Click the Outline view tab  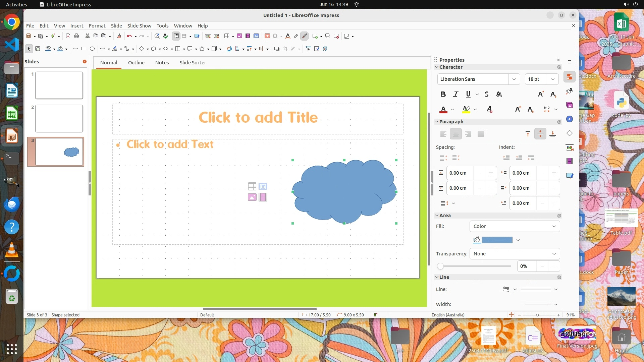(x=136, y=63)
